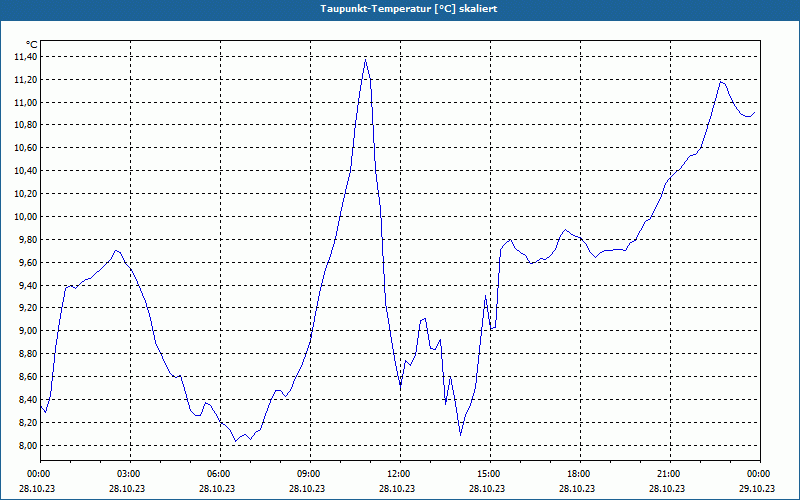800x500 pixels.
Task: Click the 00:00 label above 29.10.23
Action: tap(758, 474)
